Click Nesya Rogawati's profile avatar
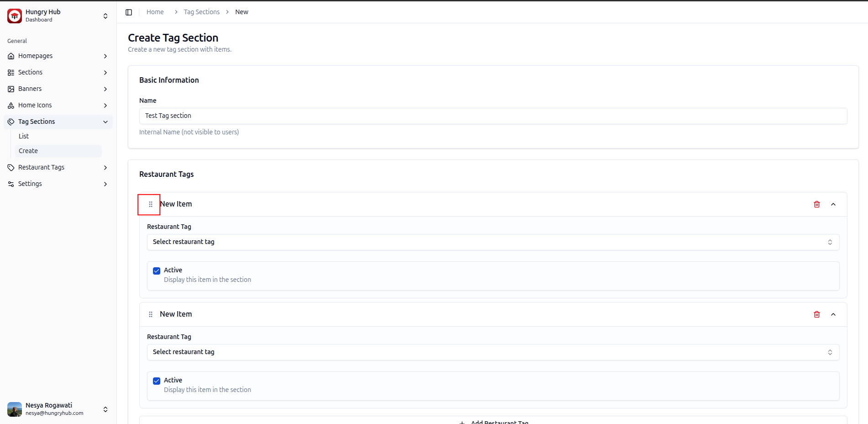The height and width of the screenshot is (424, 868). 15,409
